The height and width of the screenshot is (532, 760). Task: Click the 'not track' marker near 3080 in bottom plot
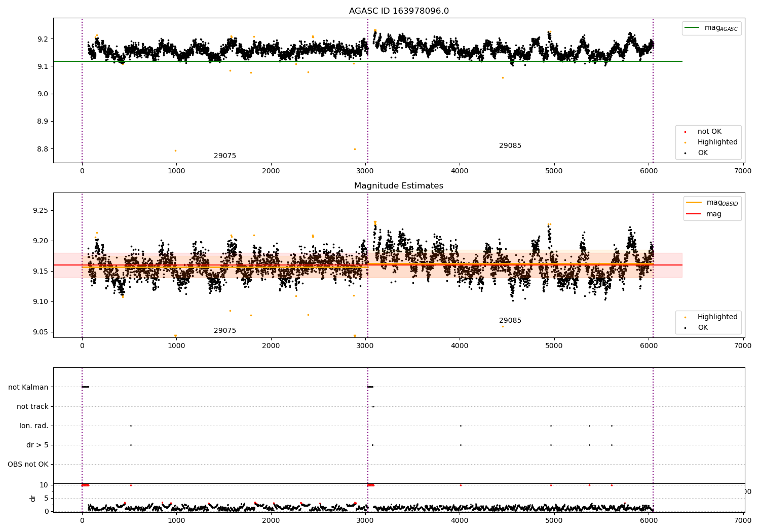(373, 406)
